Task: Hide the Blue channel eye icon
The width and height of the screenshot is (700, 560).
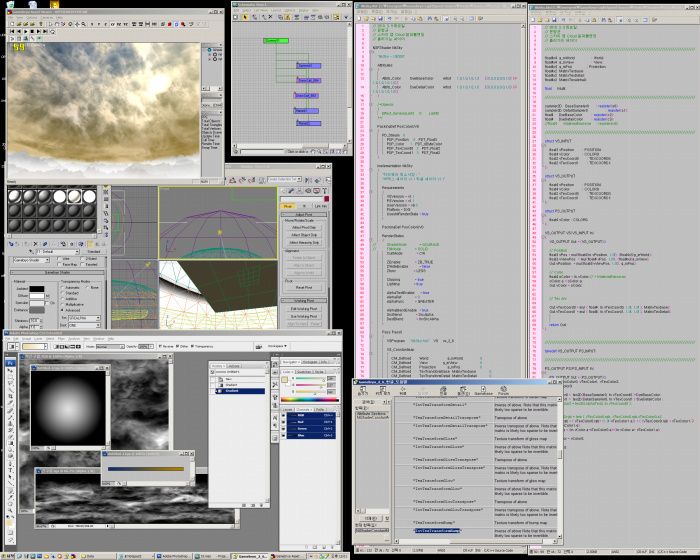Action: coord(283,435)
